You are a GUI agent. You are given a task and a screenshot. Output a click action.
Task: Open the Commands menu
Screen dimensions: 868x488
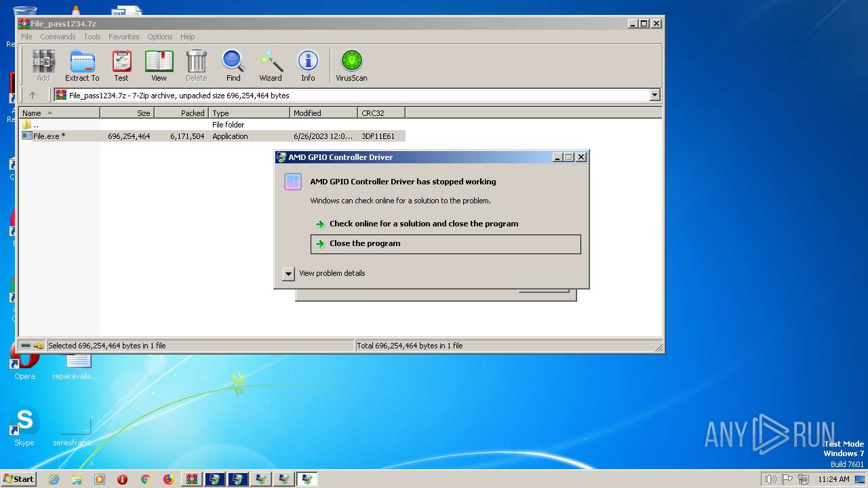click(x=58, y=37)
